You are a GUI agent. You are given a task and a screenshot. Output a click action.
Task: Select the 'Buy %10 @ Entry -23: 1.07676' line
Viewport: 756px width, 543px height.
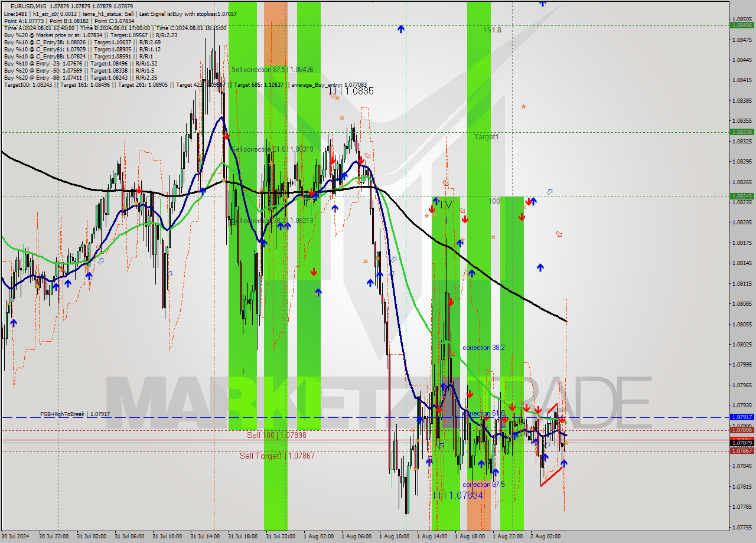pyautogui.click(x=80, y=63)
